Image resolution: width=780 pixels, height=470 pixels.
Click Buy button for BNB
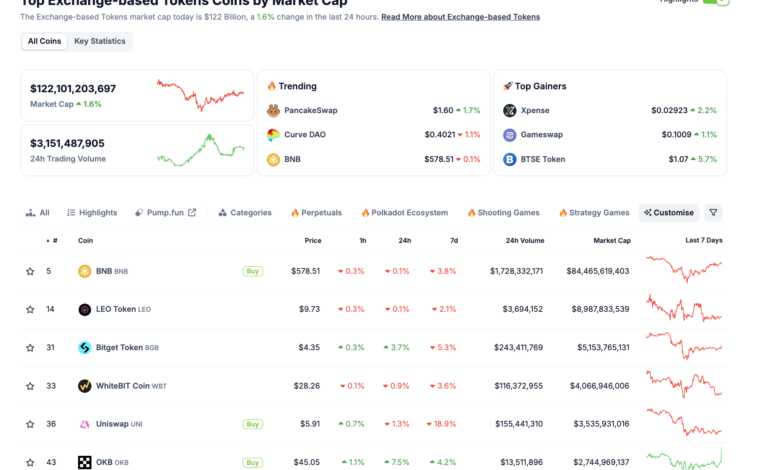point(253,271)
